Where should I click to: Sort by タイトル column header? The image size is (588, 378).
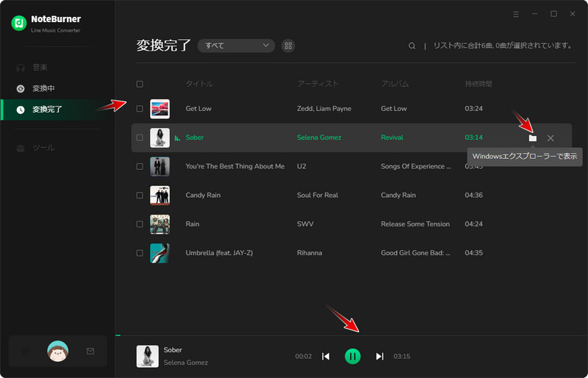199,84
